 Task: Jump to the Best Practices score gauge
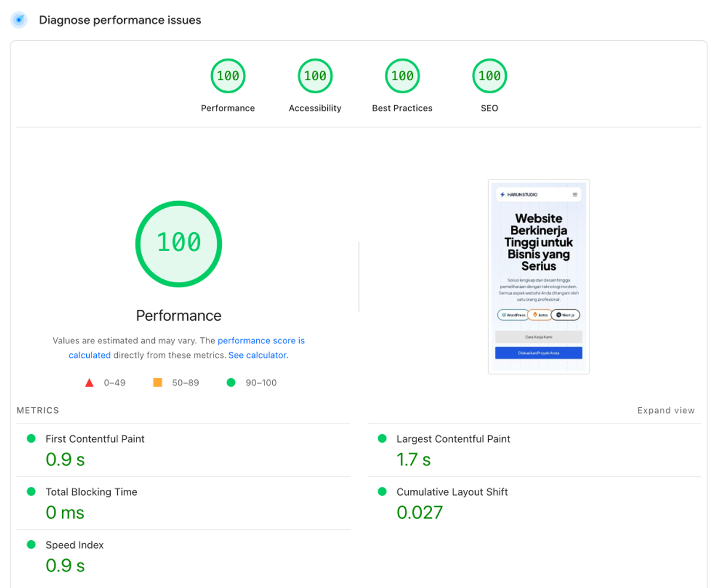pos(402,76)
